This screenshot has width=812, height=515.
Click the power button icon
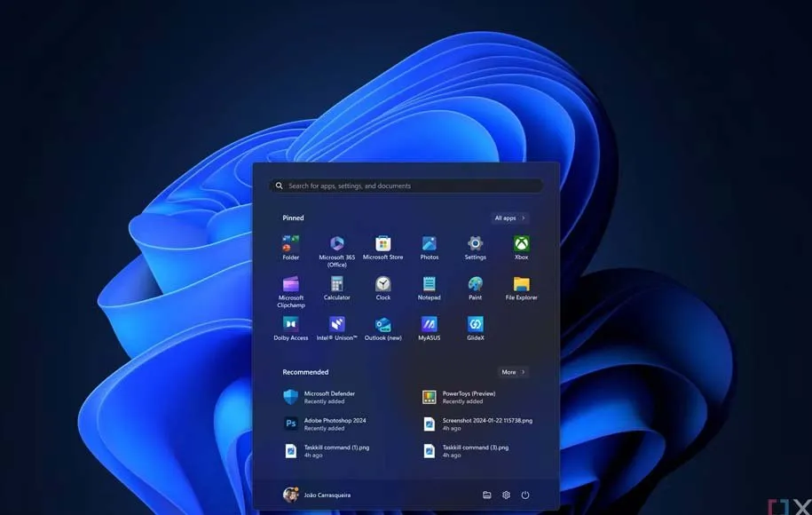(x=525, y=495)
